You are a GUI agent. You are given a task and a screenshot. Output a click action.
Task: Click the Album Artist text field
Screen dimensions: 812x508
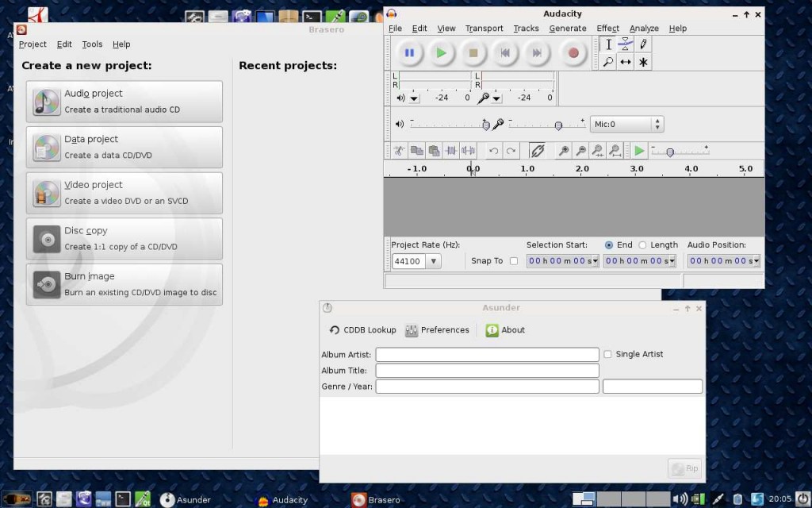[x=487, y=355]
